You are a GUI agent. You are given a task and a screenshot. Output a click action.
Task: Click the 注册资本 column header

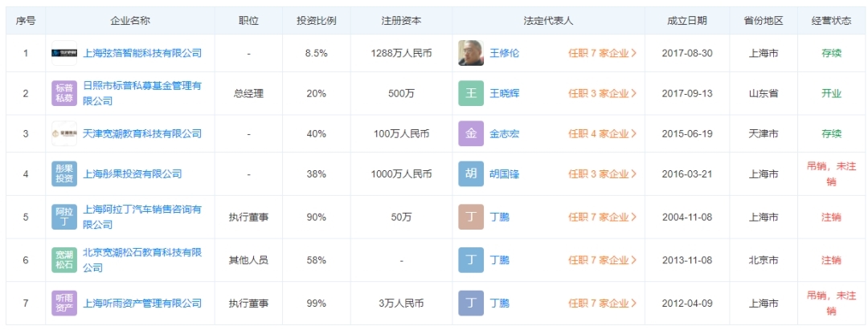coord(401,20)
